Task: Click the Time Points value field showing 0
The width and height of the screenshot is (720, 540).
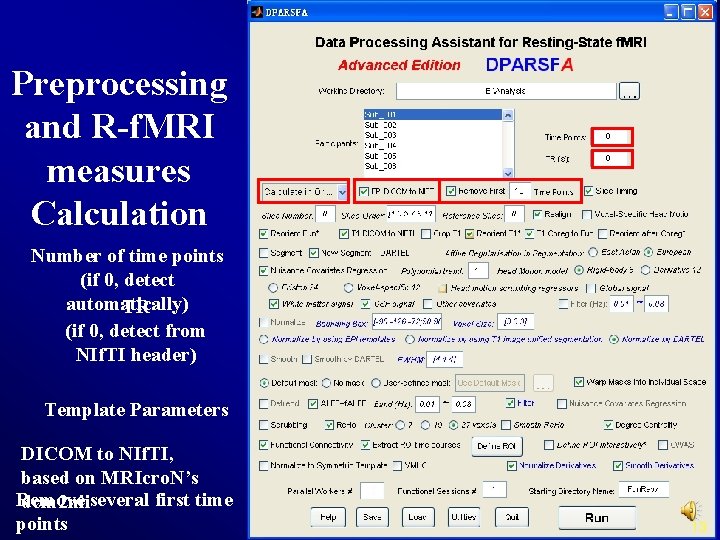Action: tap(612, 136)
